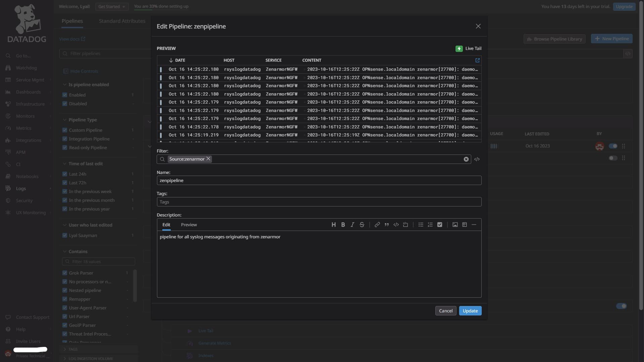Toggle bold in description toolbar

tap(343, 225)
